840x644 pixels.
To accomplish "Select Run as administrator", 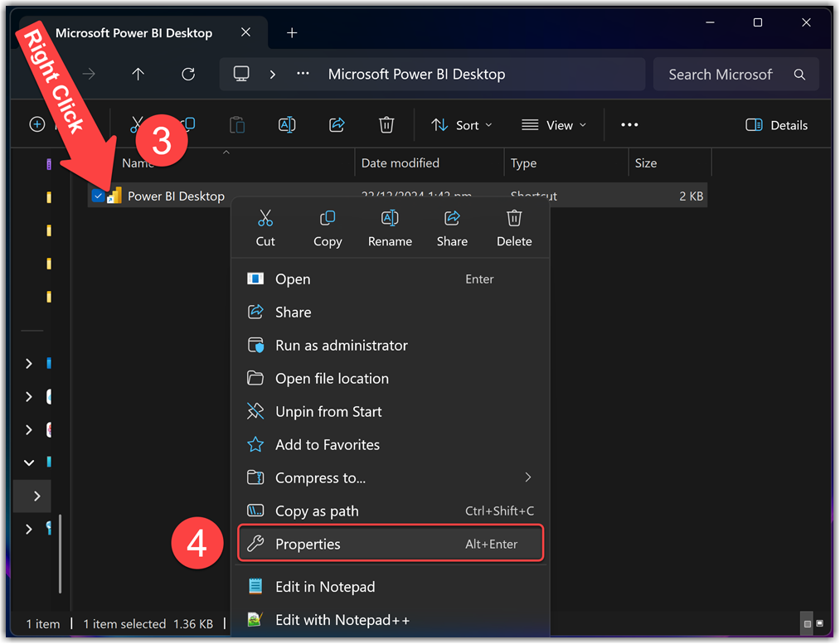I will click(x=390, y=346).
